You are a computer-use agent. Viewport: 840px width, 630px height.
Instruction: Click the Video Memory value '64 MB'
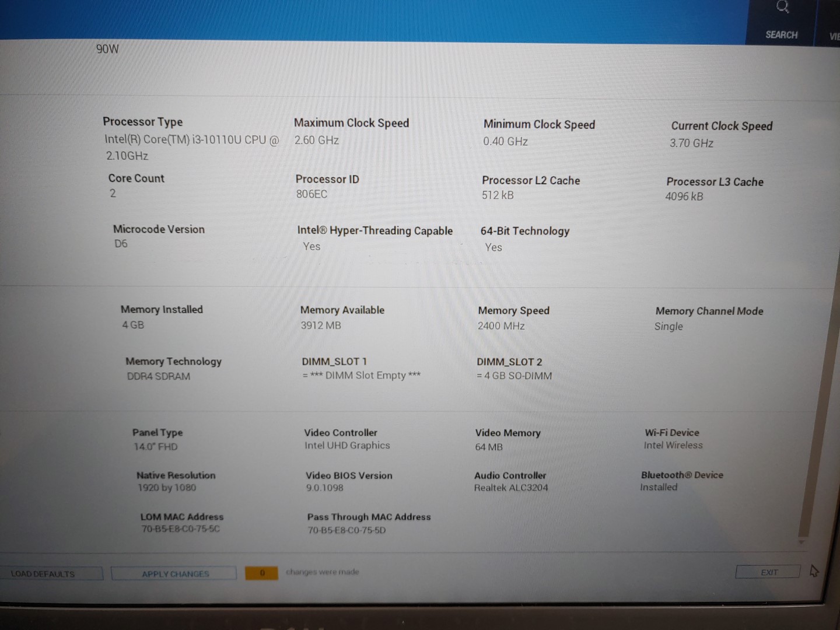[x=489, y=447]
